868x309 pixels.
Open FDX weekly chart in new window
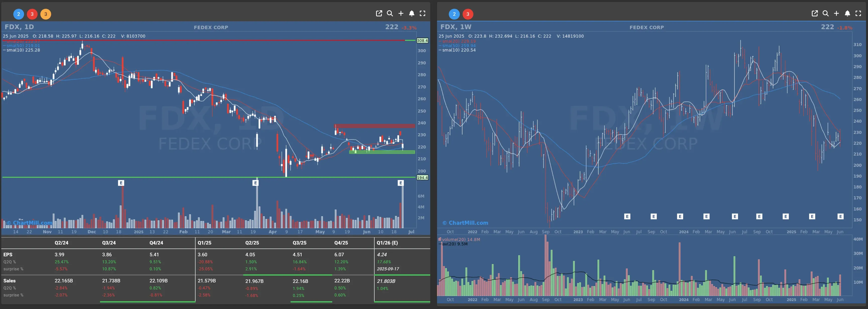click(814, 14)
